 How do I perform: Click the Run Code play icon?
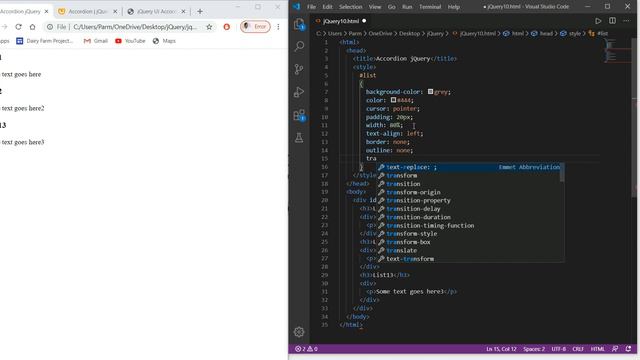pos(598,21)
